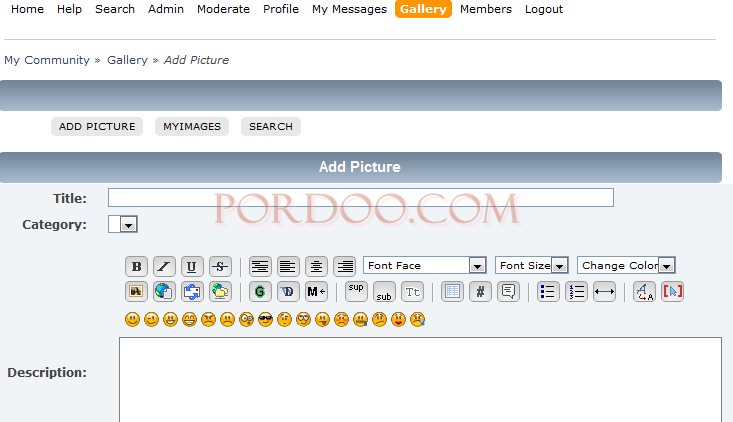Screen dimensions: 733x422
Task: Apply subscript formatting
Action: click(384, 292)
